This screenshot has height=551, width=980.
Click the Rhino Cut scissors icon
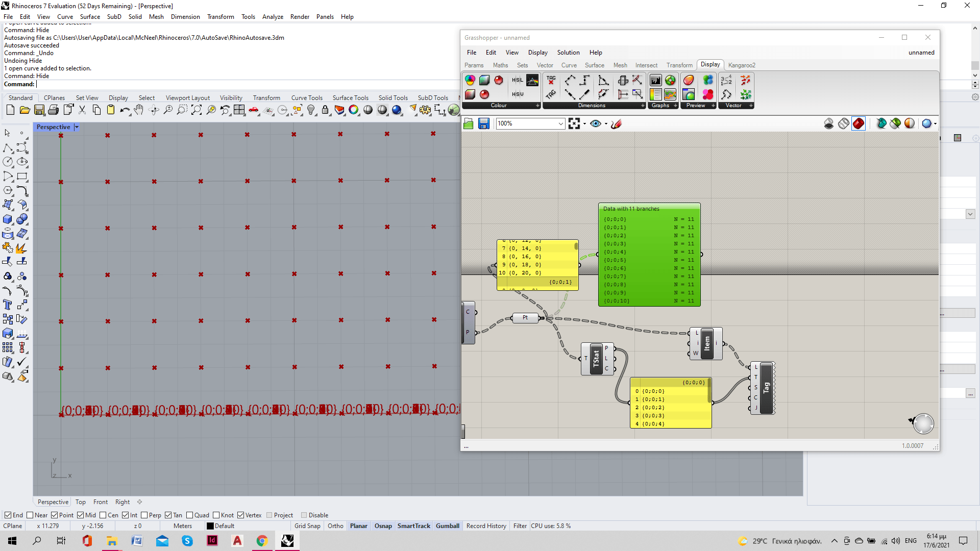(82, 110)
